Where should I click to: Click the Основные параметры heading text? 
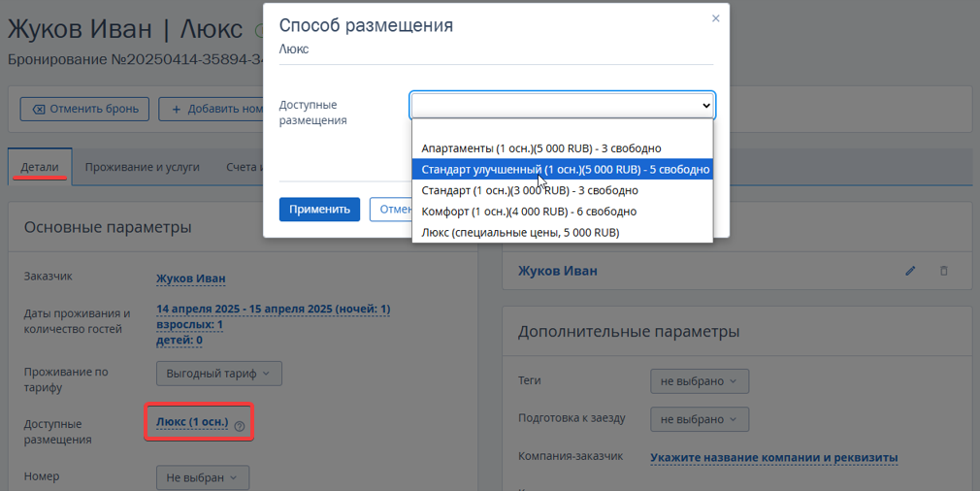click(108, 227)
